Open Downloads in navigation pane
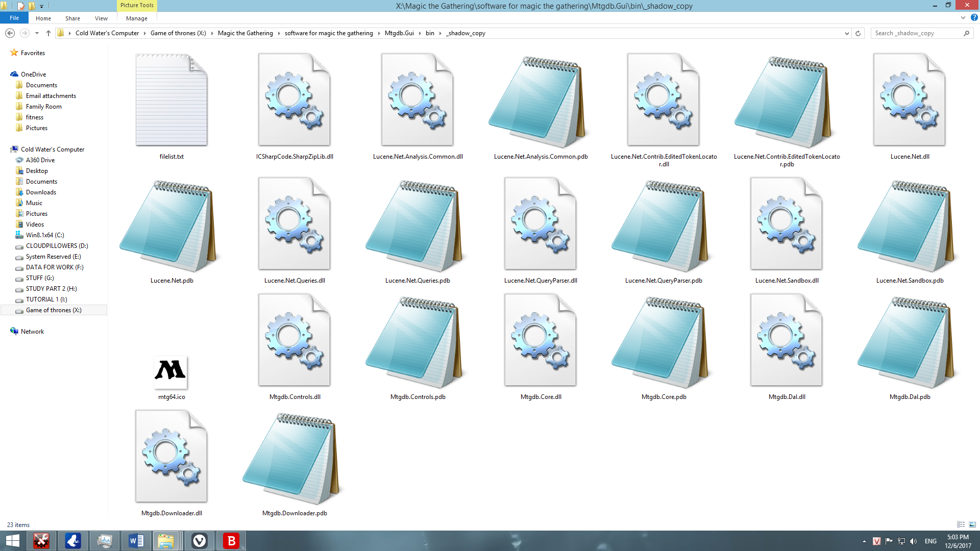The width and height of the screenshot is (980, 551). point(41,192)
